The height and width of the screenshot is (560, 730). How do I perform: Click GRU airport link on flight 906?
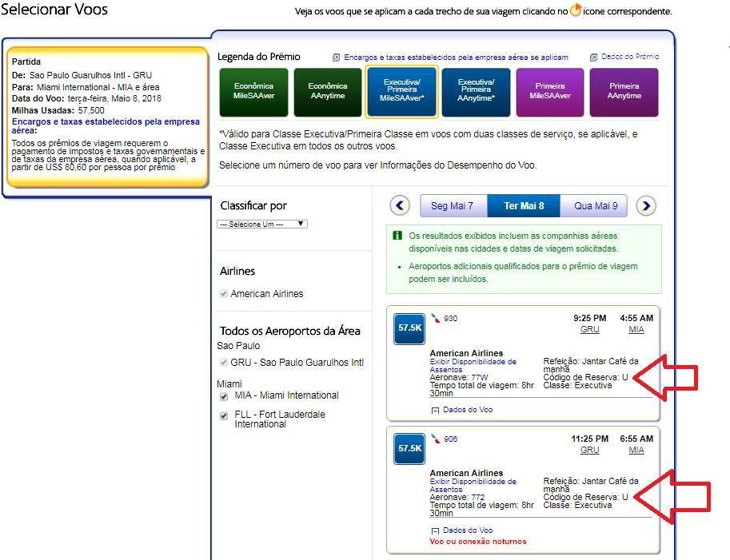[589, 450]
